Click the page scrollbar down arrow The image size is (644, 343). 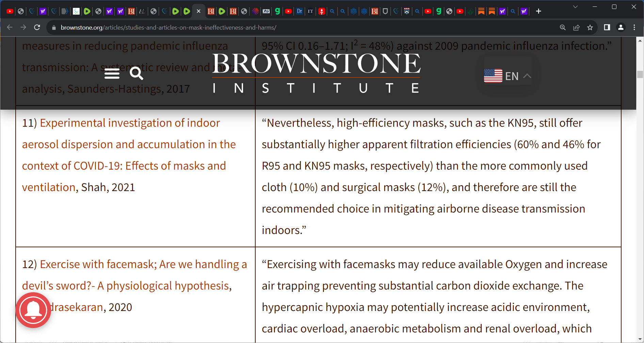640,339
